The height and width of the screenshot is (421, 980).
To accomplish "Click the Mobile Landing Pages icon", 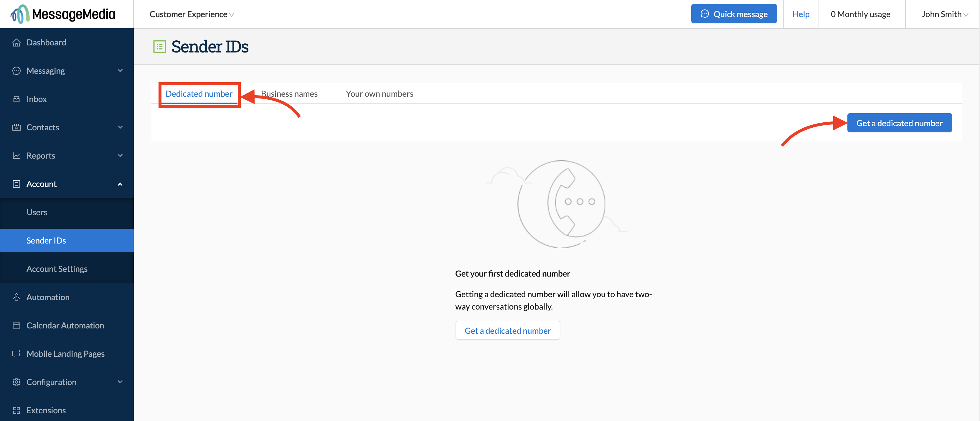I will pos(17,353).
